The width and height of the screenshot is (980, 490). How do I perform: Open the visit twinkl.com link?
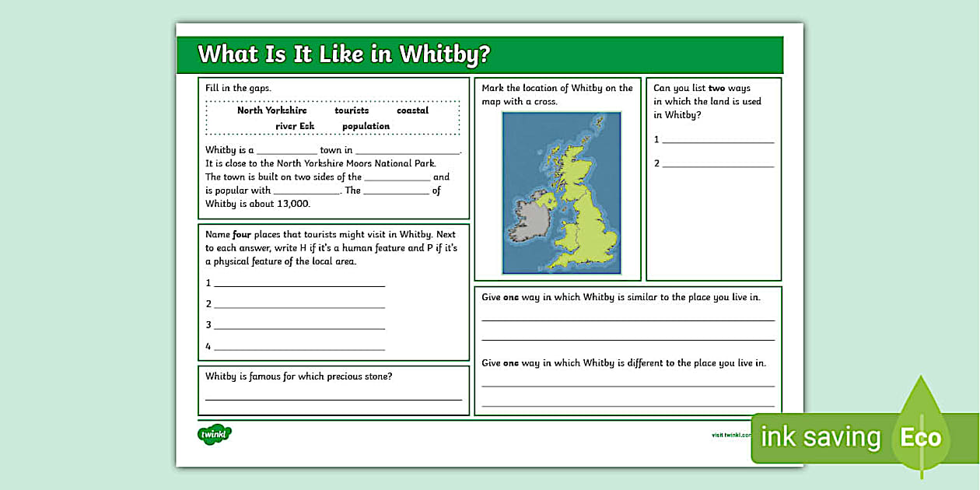(x=731, y=435)
